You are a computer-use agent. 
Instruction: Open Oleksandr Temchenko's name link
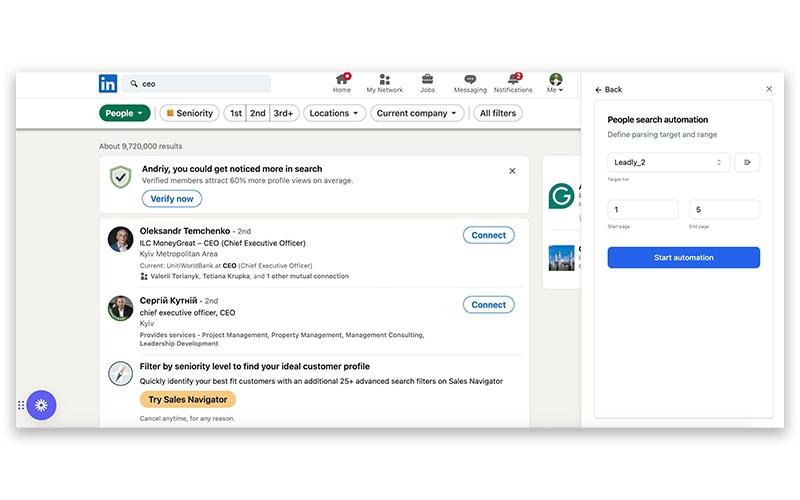(x=185, y=231)
